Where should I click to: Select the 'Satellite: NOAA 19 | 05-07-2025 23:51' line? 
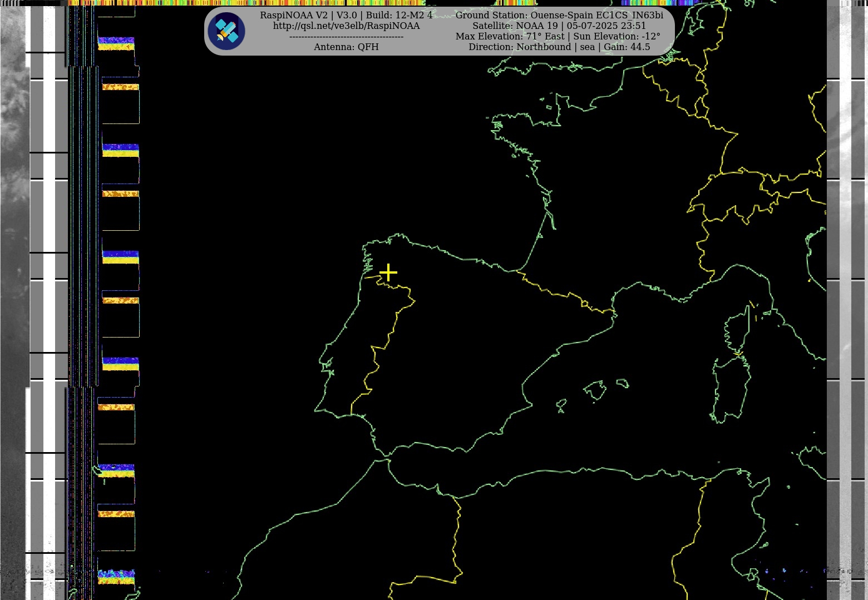coord(559,26)
